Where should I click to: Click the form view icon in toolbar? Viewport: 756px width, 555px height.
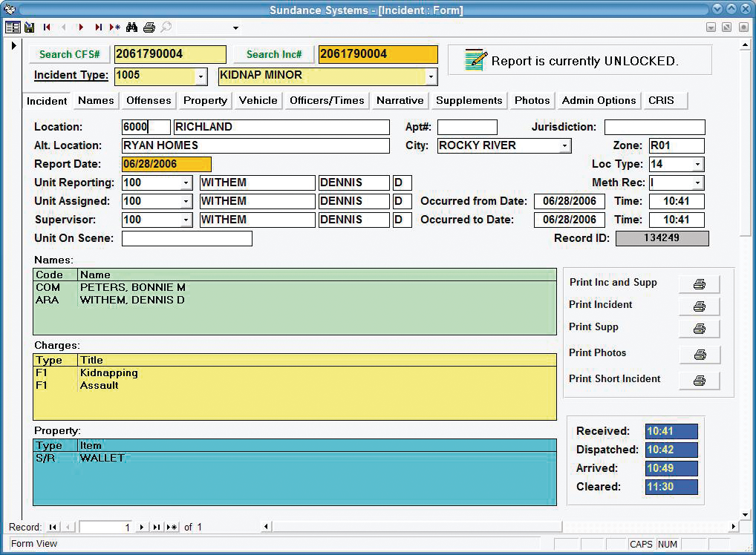pyautogui.click(x=13, y=27)
